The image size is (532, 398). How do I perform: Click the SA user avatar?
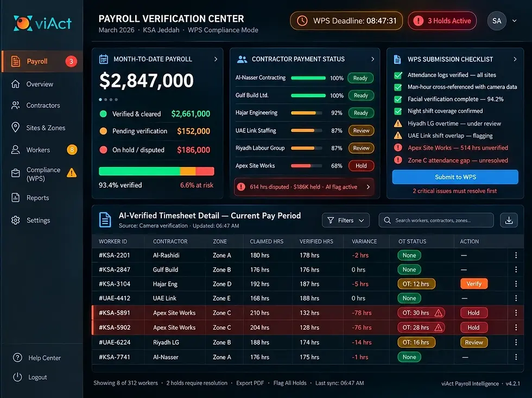click(497, 21)
